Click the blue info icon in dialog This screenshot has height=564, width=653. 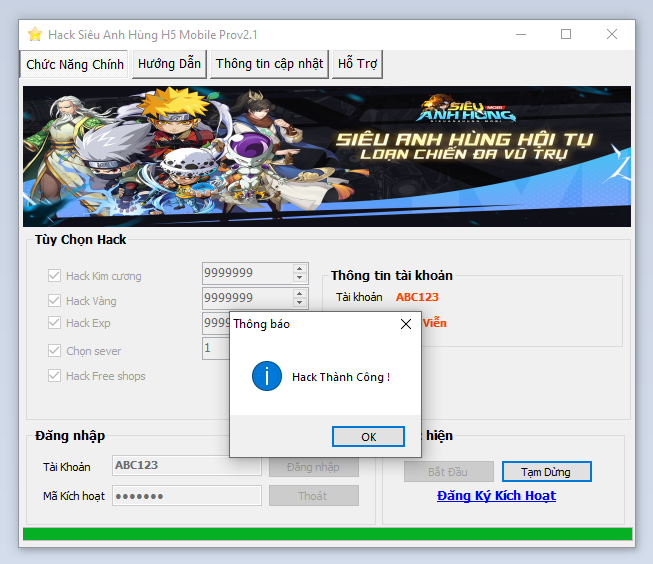267,376
